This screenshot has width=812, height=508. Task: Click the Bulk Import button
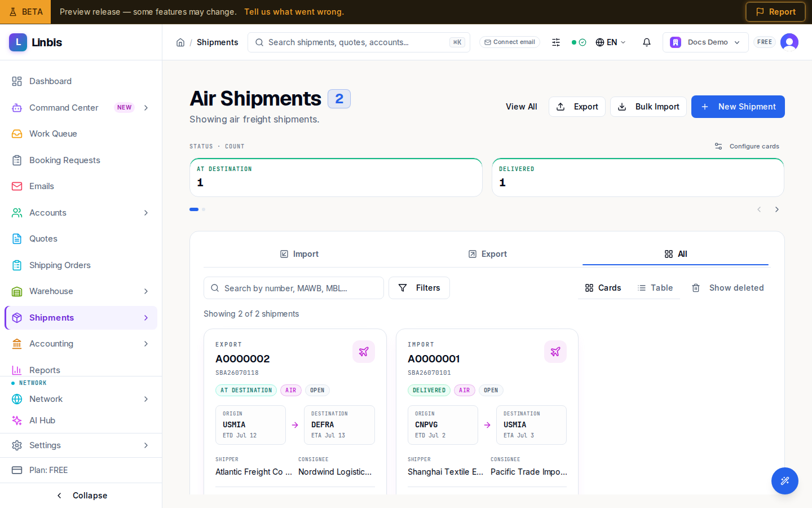click(648, 107)
